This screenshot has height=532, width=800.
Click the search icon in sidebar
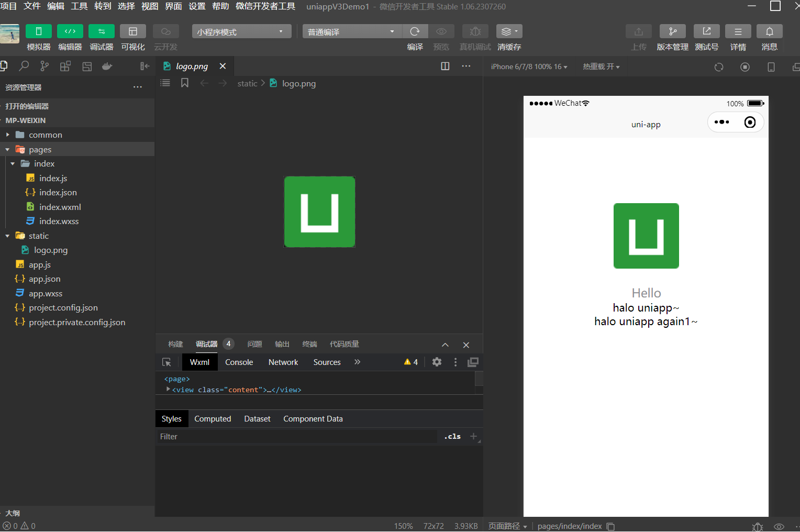pos(24,66)
